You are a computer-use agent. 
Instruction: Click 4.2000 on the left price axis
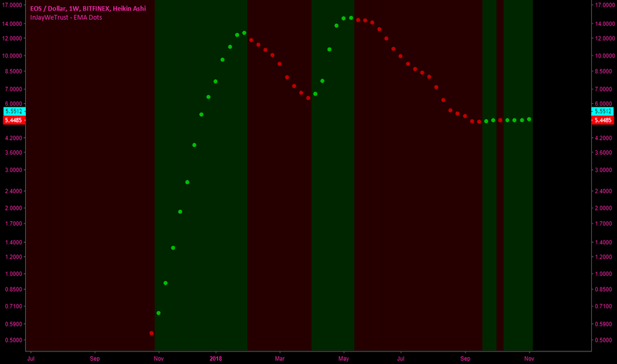[x=13, y=138]
